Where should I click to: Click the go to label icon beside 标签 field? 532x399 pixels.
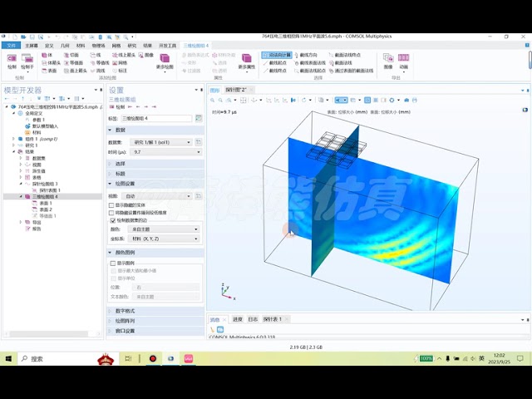pos(199,118)
